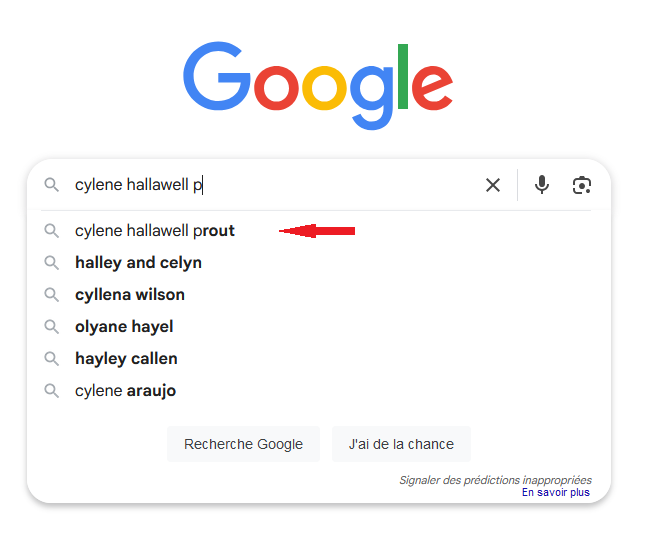Click the 'J'ai de la chance' button
This screenshot has height=543, width=645.
[x=401, y=444]
